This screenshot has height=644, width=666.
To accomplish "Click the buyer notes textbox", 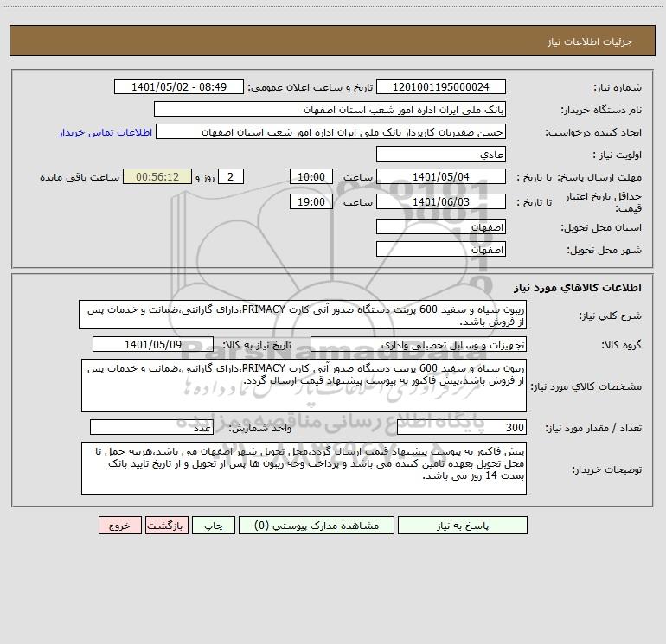I will tap(304, 469).
